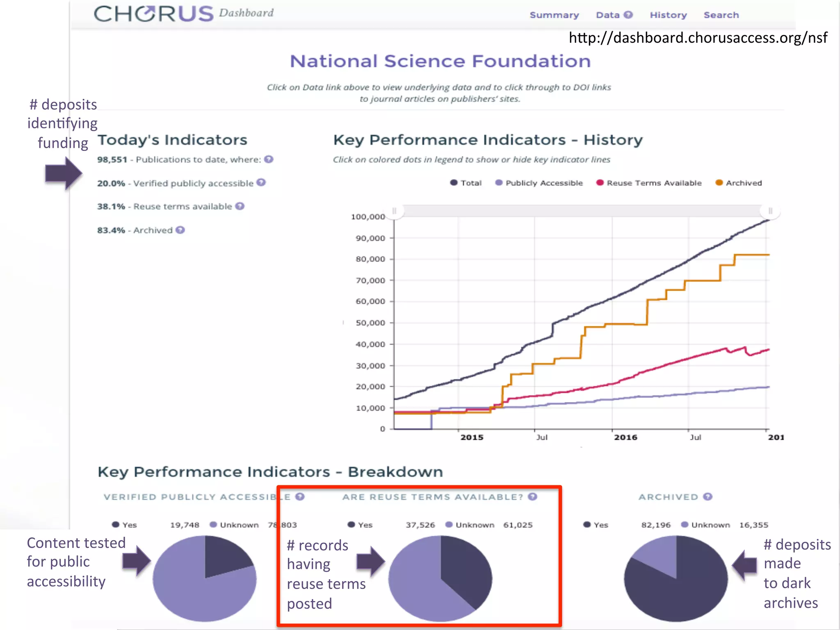Viewport: 840px width, 630px height.
Task: Click the CHORUS Dashboard logo
Action: pyautogui.click(x=183, y=14)
